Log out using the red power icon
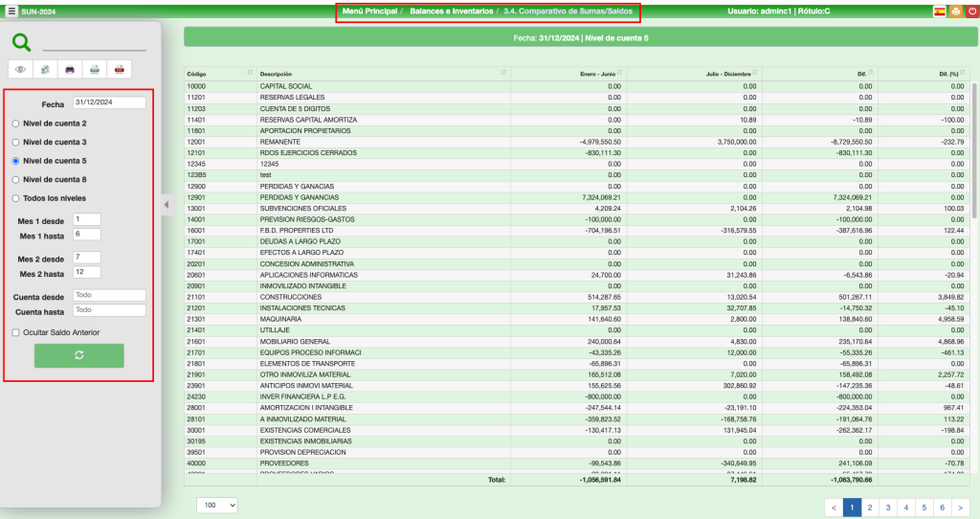 coord(971,11)
